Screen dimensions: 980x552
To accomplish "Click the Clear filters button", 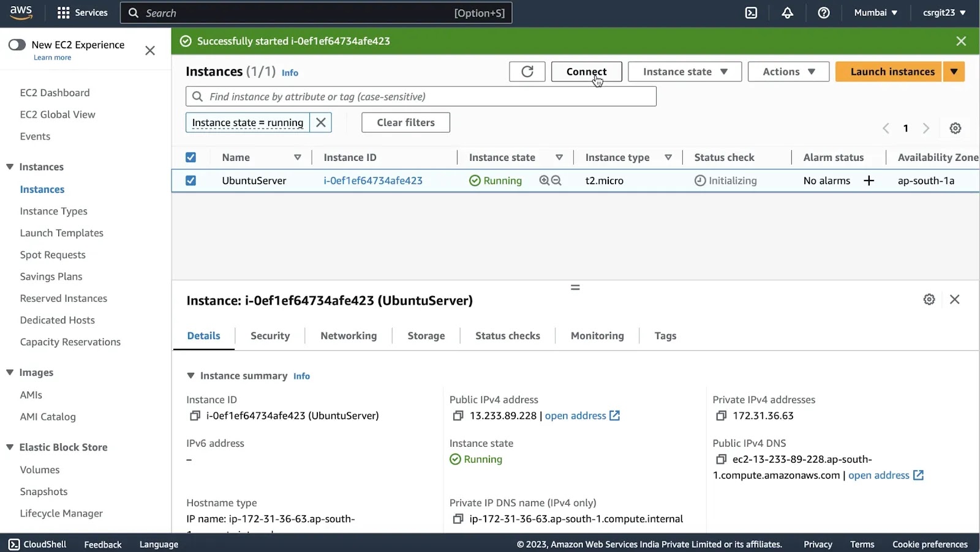I will (405, 122).
